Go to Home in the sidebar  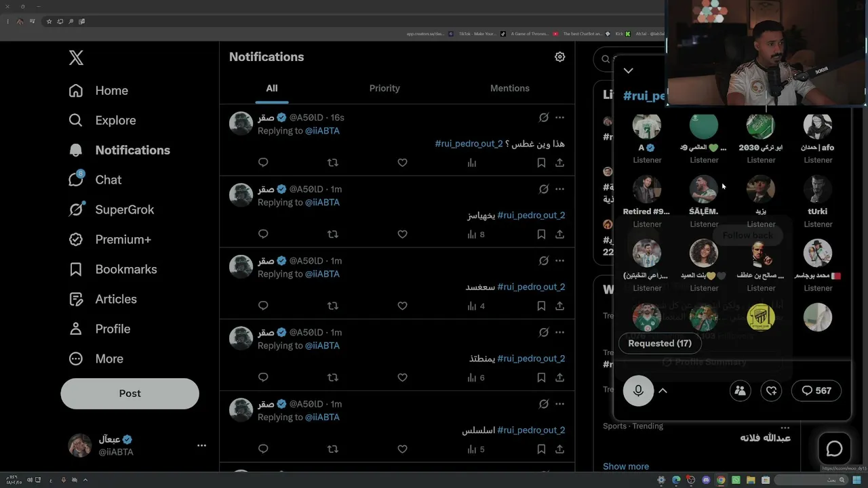click(x=98, y=90)
